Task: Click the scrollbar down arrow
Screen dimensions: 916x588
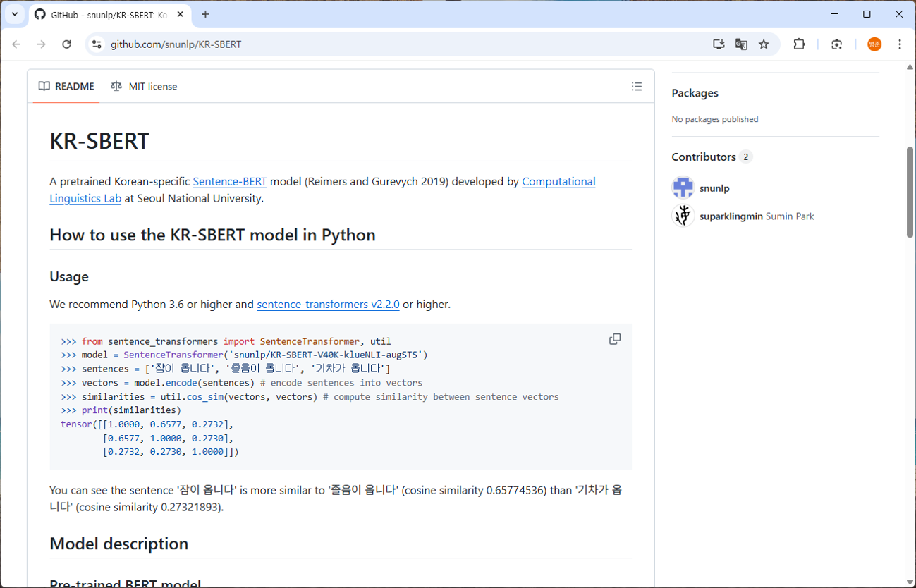Action: (910, 582)
